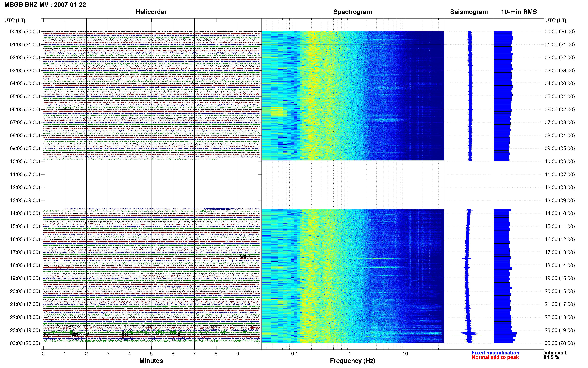
Task: Click right time label '16:00 (12:00)'
Action: [x=560, y=239]
